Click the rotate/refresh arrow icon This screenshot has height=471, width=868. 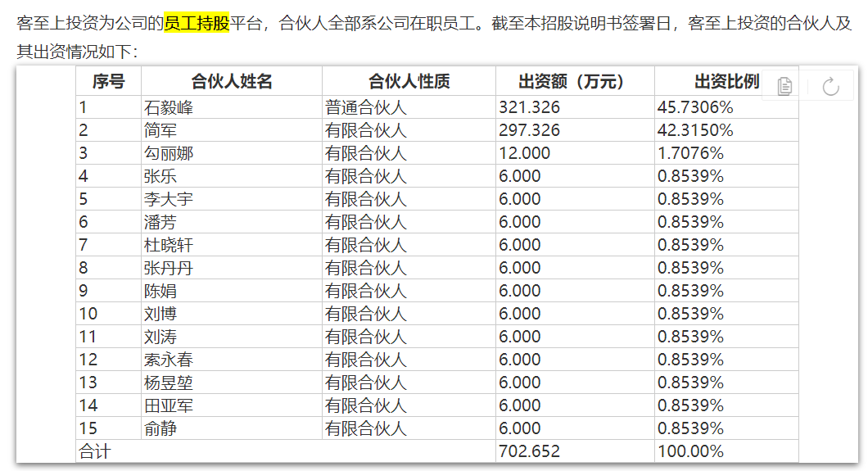tap(830, 86)
